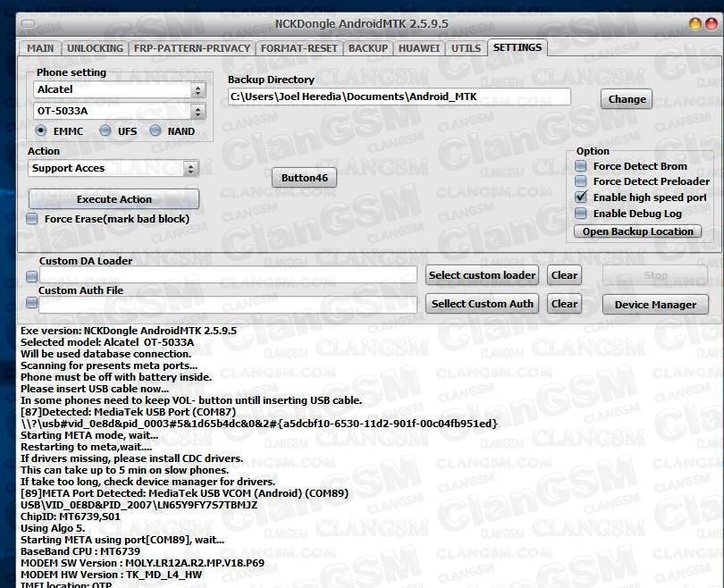This screenshot has width=724, height=588.
Task: Clear the Custom Auth File
Action: point(564,304)
